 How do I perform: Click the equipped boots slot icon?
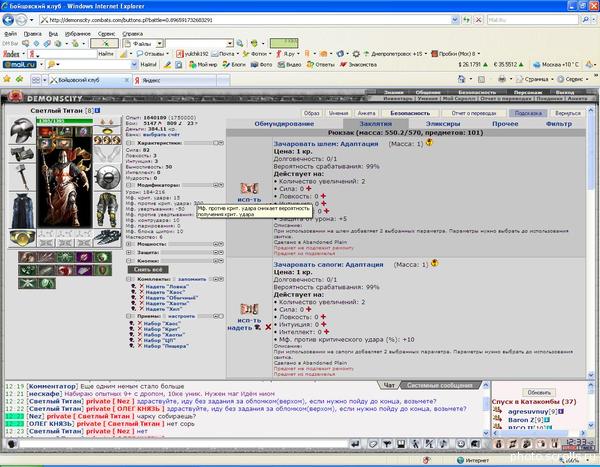(107, 238)
